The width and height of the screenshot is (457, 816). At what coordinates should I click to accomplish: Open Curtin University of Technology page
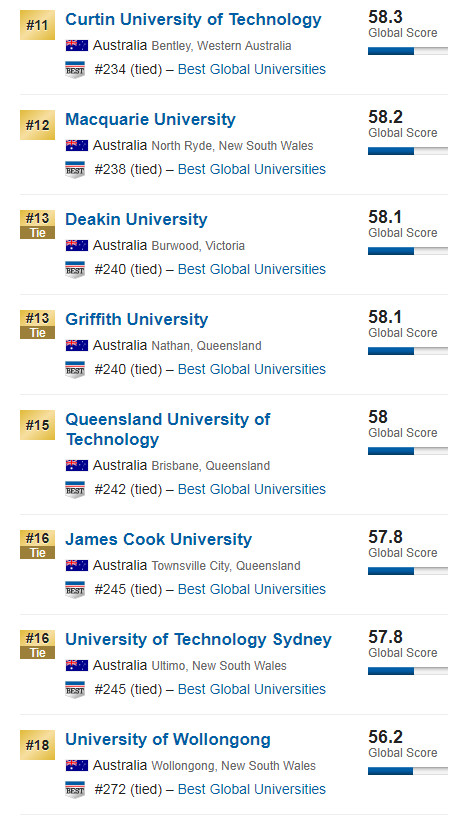(x=193, y=20)
